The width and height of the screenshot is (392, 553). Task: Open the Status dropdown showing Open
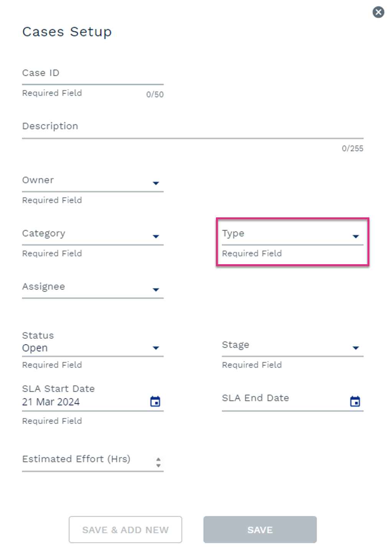(93, 348)
